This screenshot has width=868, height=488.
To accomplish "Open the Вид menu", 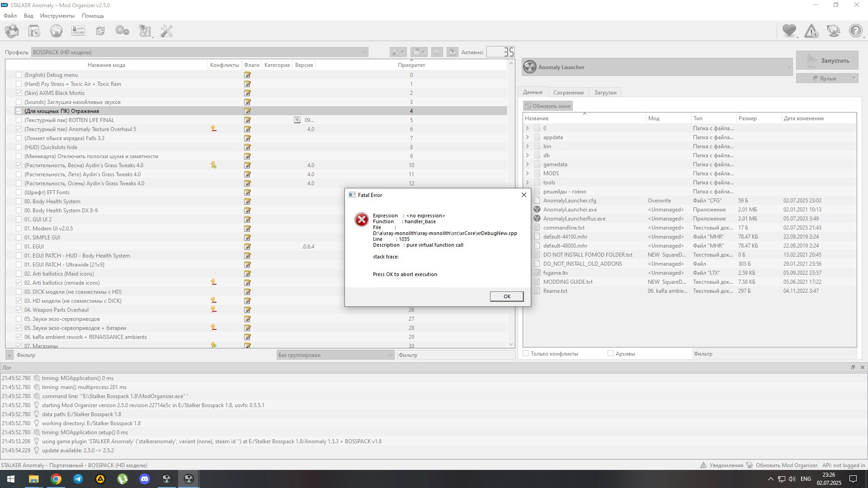I will 28,16.
